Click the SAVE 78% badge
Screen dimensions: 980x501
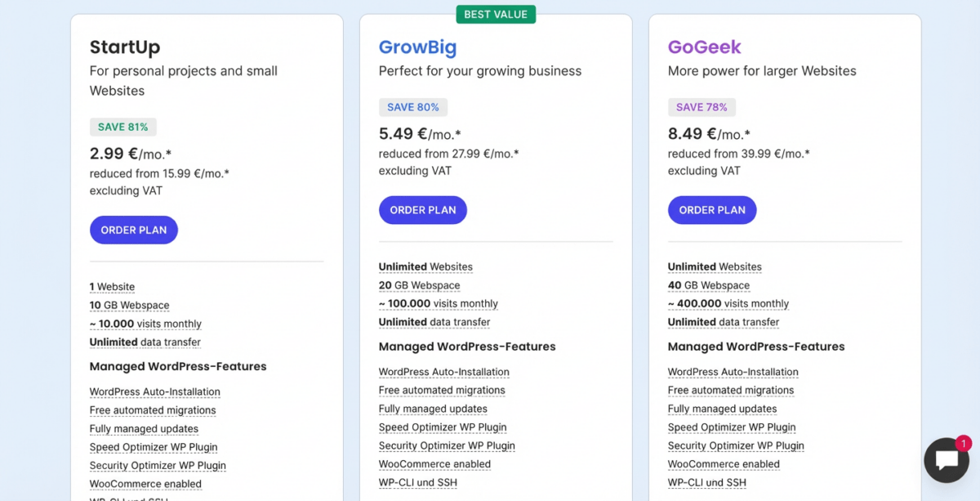702,107
